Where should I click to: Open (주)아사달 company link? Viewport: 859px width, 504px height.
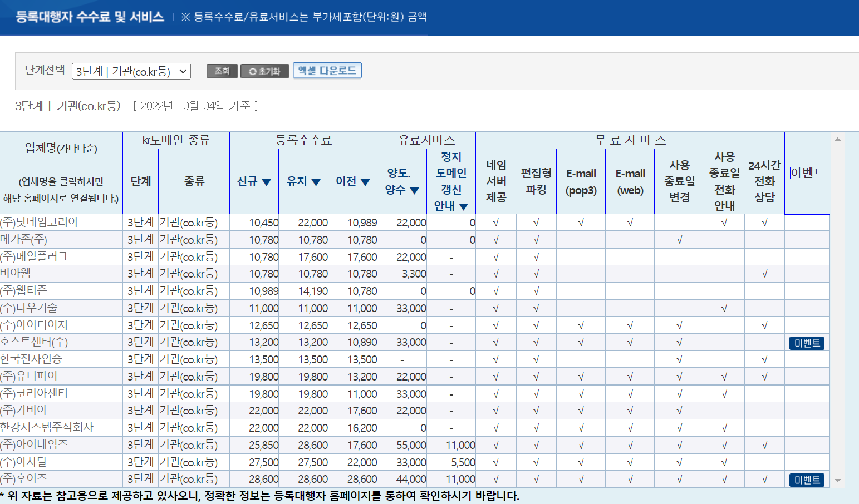click(x=24, y=462)
